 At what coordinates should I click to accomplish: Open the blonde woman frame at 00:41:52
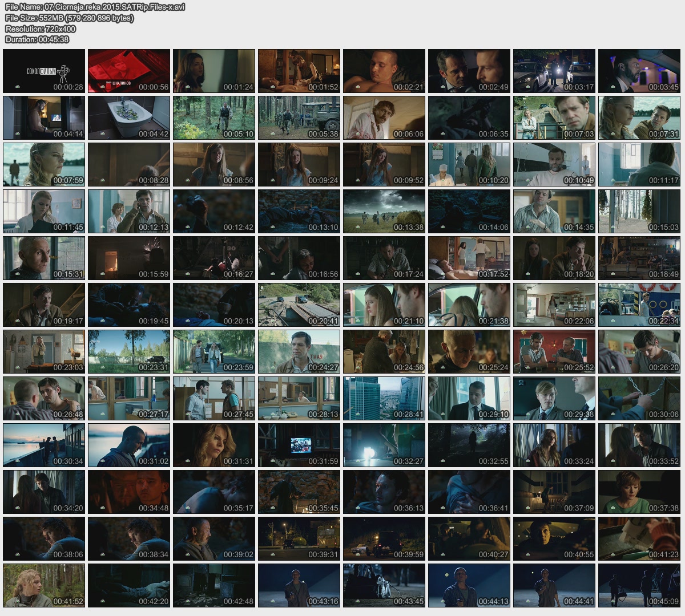(44, 585)
